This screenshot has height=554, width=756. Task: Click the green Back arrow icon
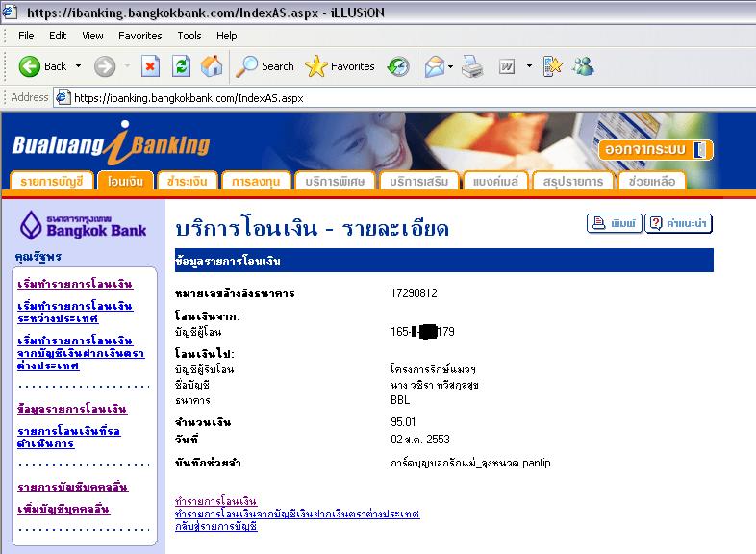point(30,66)
